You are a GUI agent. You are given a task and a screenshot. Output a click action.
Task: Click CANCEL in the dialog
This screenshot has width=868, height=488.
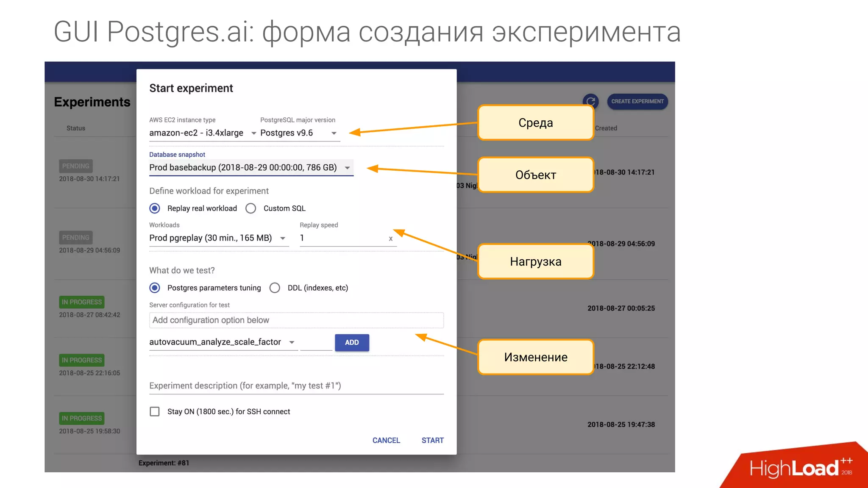coord(386,441)
